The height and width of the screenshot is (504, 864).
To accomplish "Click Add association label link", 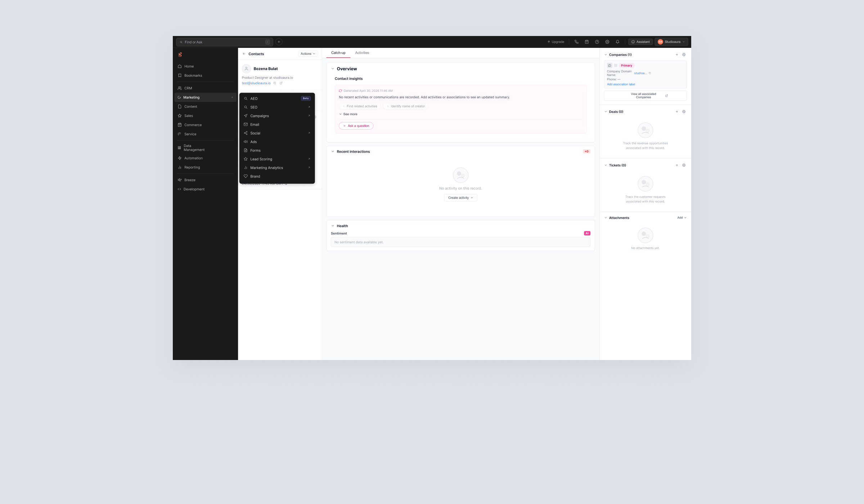I will [x=621, y=84].
